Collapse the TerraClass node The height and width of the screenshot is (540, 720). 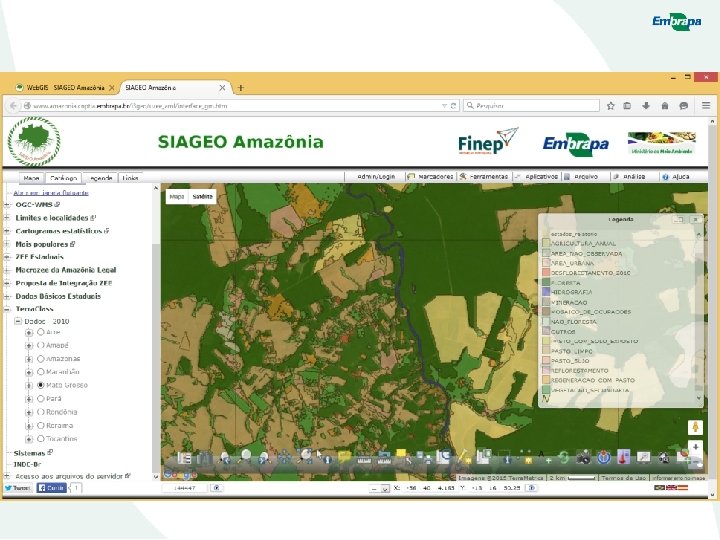(x=7, y=309)
